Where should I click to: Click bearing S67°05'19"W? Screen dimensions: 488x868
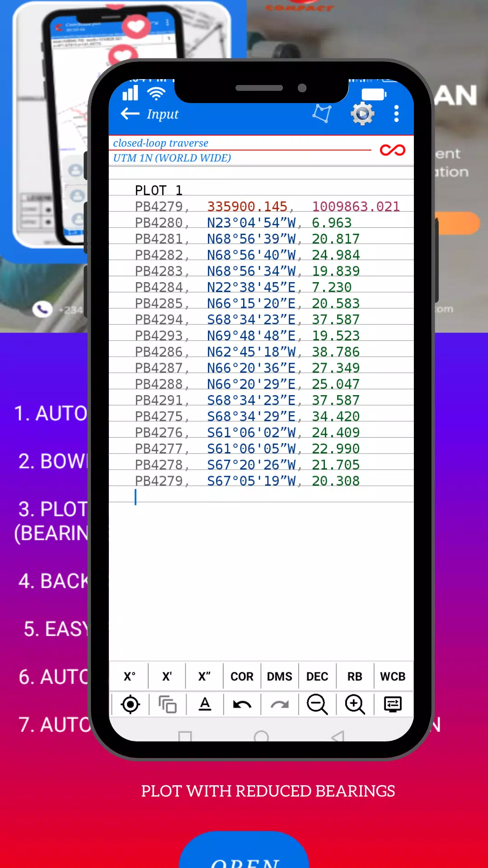pos(251,481)
